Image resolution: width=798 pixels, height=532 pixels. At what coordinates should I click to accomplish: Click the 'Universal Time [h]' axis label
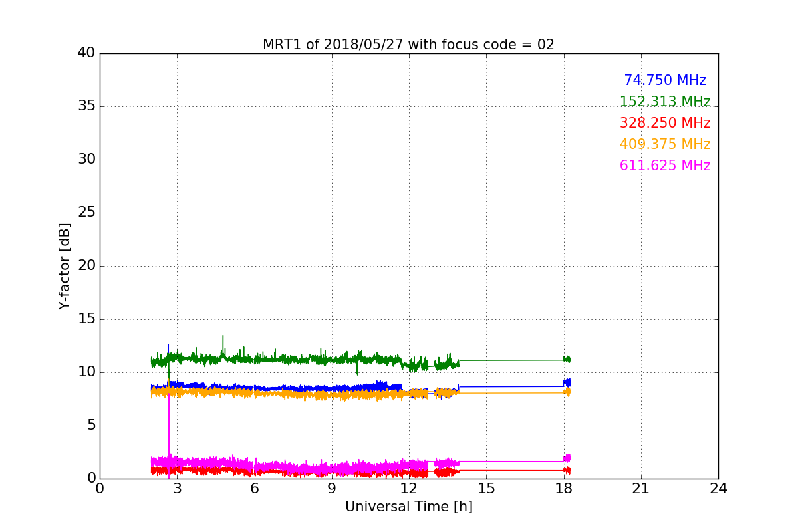[408, 507]
